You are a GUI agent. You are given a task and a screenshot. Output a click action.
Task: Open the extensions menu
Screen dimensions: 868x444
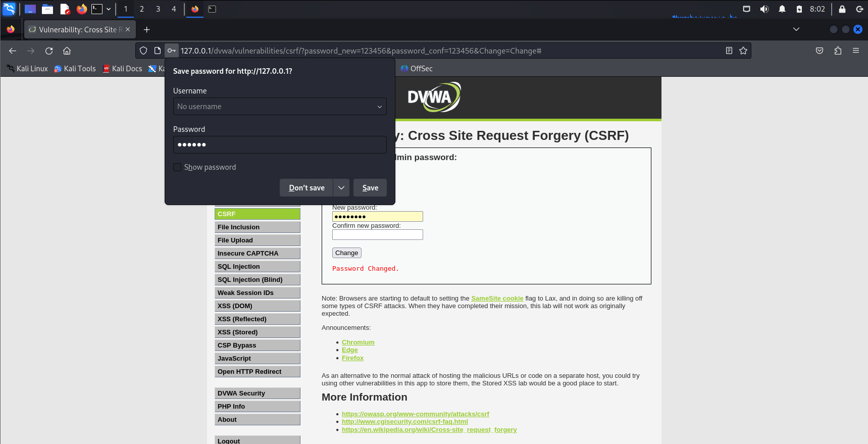point(838,51)
